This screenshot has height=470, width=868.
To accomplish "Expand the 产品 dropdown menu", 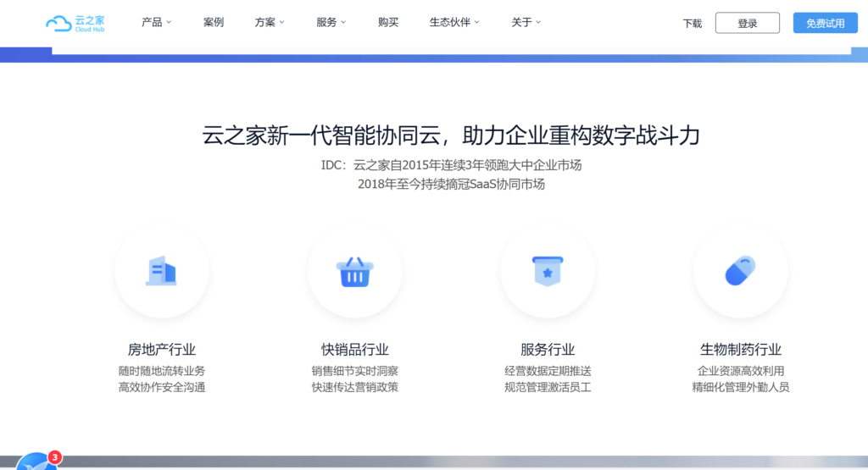I will tap(156, 22).
